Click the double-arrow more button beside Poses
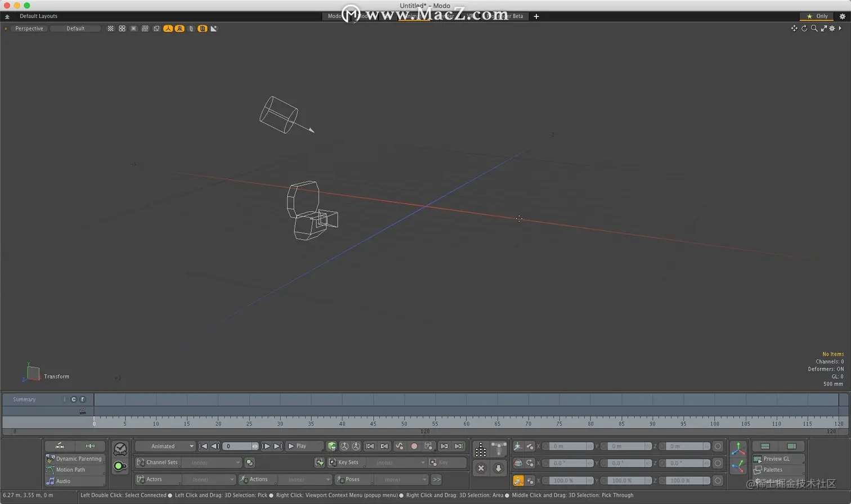This screenshot has height=504, width=851. [437, 479]
